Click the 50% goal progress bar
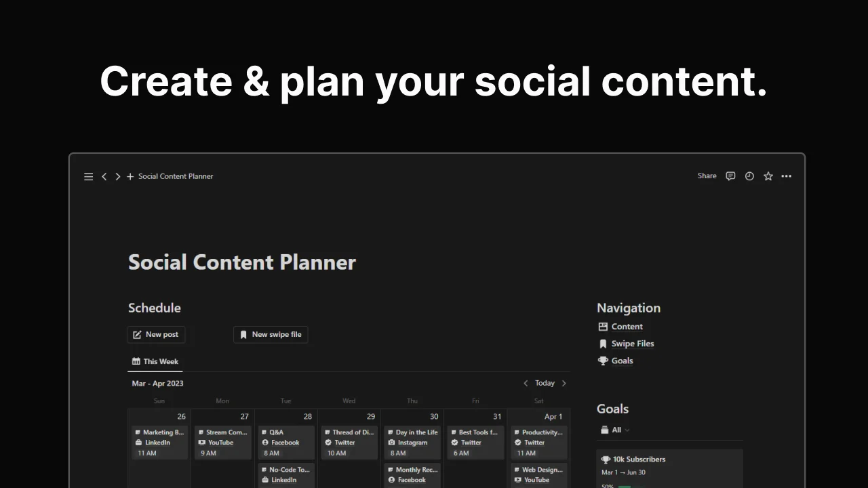This screenshot has width=868, height=488. click(x=631, y=485)
